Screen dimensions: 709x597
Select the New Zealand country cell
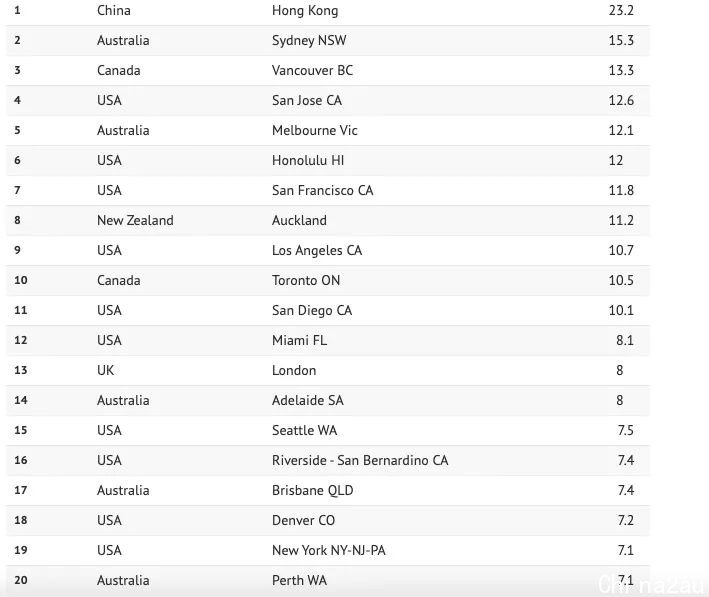tap(135, 220)
